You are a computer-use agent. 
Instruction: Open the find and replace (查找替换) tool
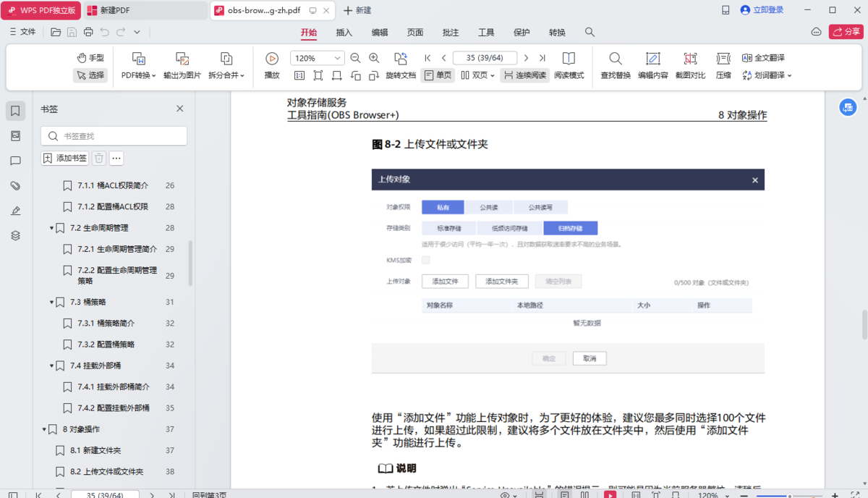pos(615,65)
